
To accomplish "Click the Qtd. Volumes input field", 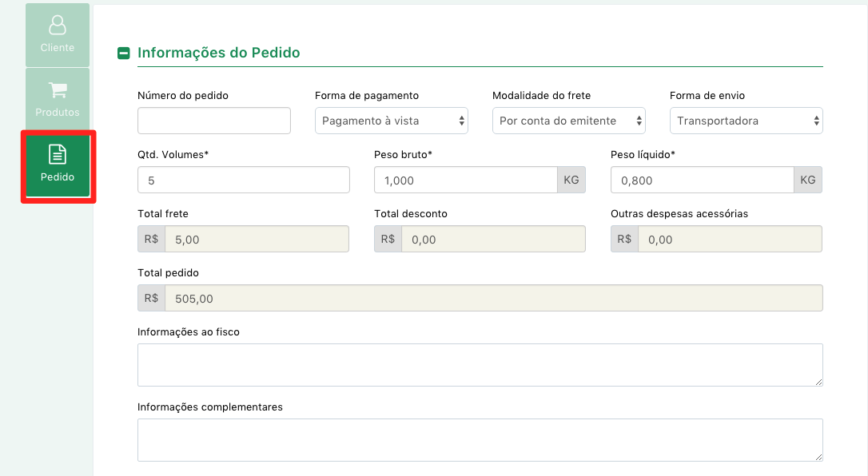I will coord(244,180).
